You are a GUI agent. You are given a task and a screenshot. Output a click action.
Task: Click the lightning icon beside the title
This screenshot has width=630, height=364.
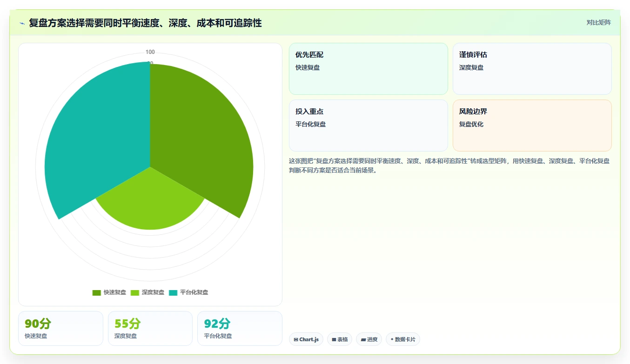tap(22, 23)
